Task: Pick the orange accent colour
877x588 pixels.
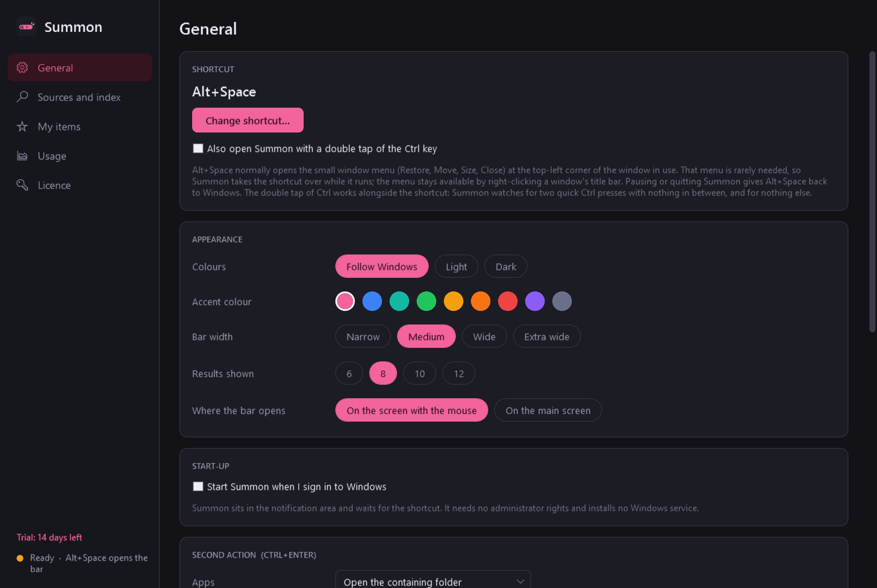Action: tap(481, 301)
